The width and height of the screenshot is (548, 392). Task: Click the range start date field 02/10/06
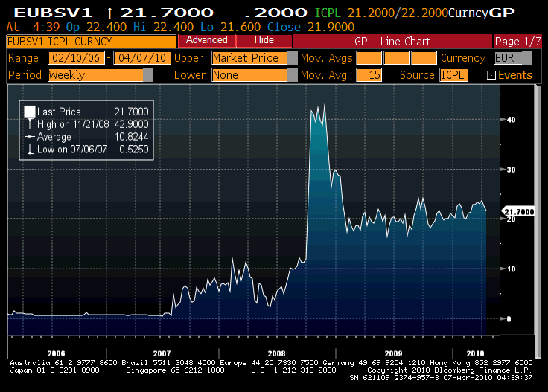tap(77, 58)
